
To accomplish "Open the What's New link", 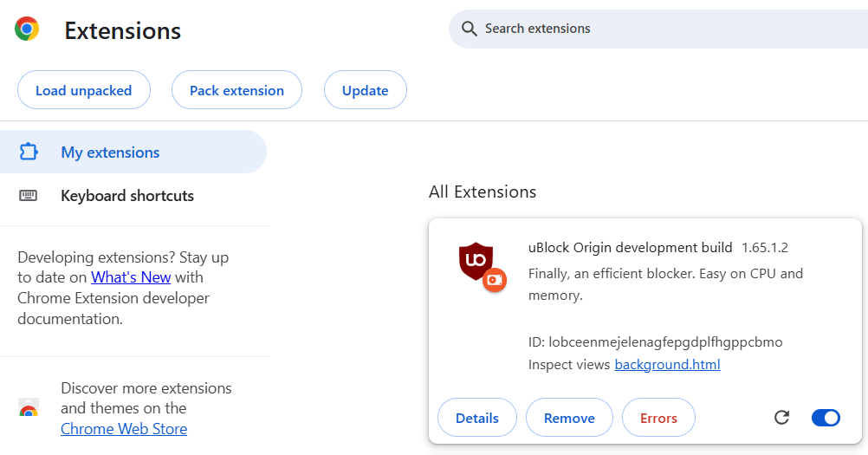I will 131,277.
